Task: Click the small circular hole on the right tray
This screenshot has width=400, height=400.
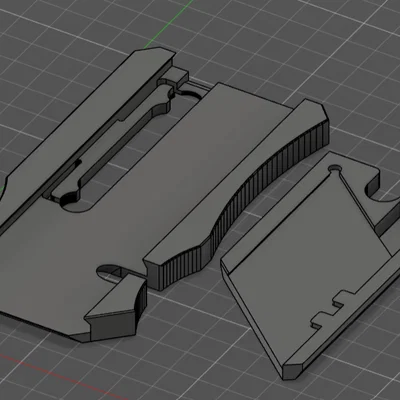Action: click(x=335, y=169)
